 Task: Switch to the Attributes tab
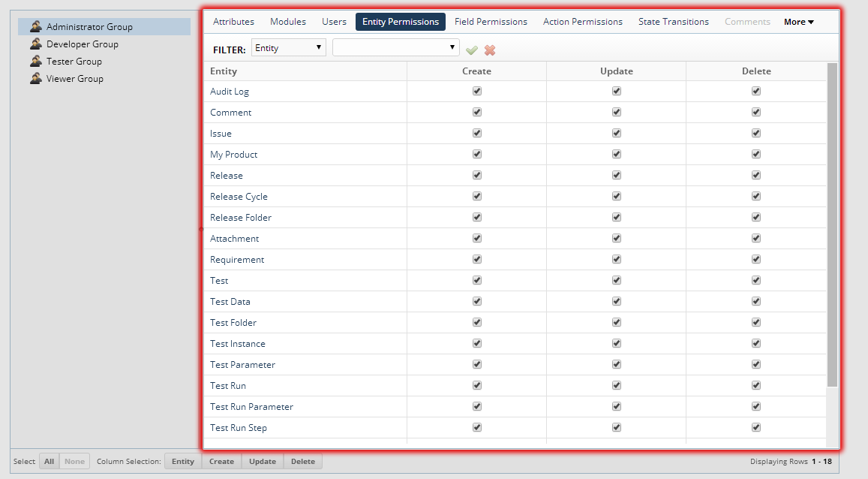233,22
